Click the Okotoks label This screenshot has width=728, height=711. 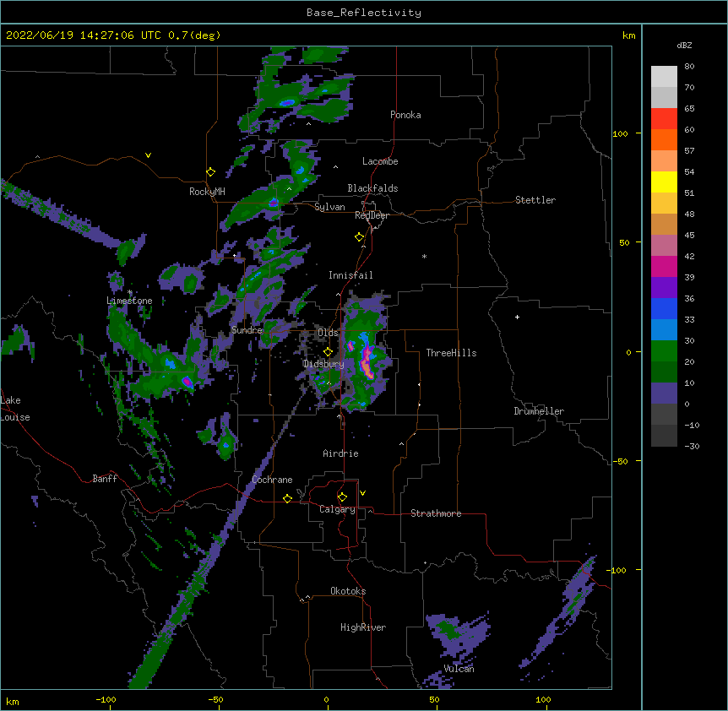(x=348, y=591)
